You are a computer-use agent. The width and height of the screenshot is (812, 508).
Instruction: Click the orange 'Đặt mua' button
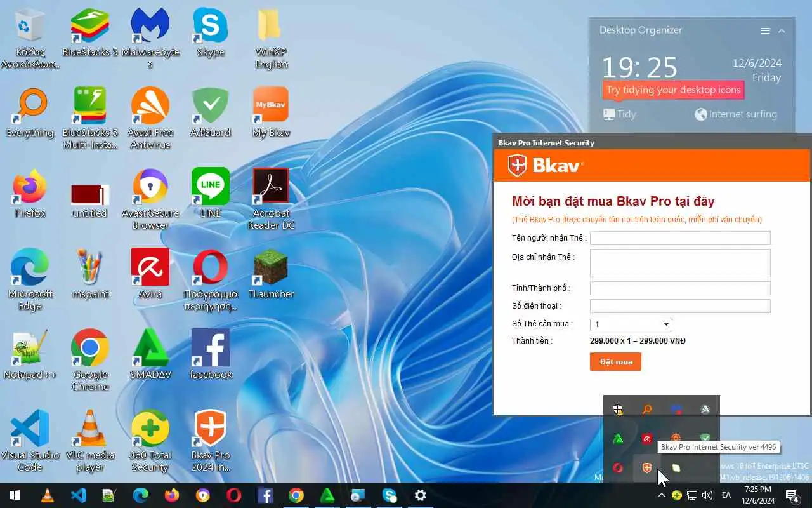(615, 362)
